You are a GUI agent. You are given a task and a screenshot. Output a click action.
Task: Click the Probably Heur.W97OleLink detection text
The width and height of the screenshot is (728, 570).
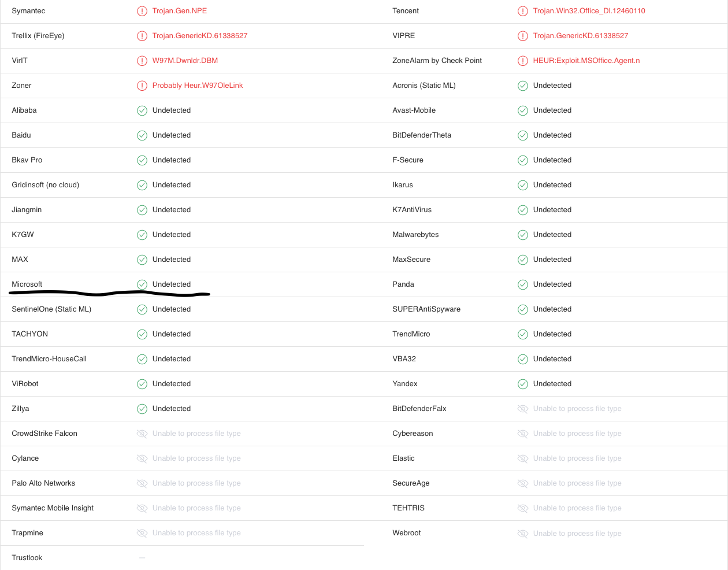[x=198, y=86]
